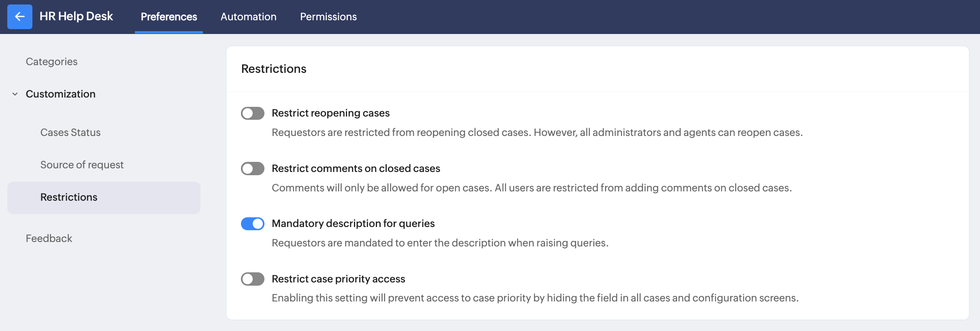
Task: Turn on Restrict comments on closed cases
Action: click(x=252, y=168)
